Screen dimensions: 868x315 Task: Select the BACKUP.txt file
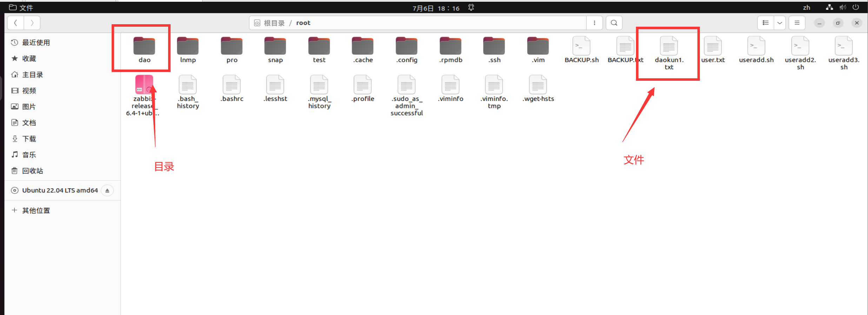[625, 50]
